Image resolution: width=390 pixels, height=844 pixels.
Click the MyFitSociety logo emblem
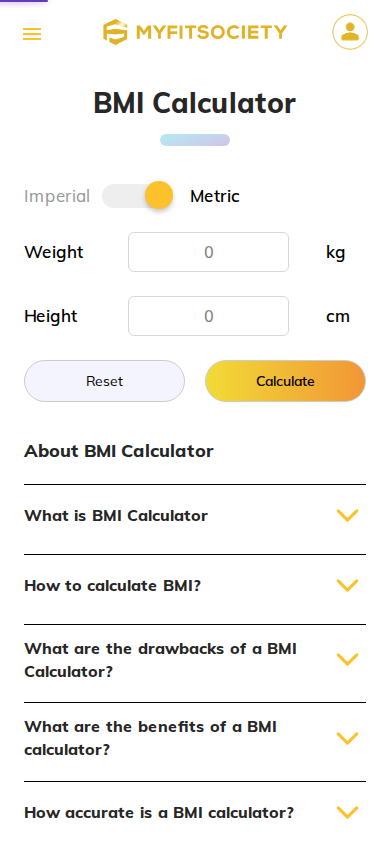coord(116,32)
